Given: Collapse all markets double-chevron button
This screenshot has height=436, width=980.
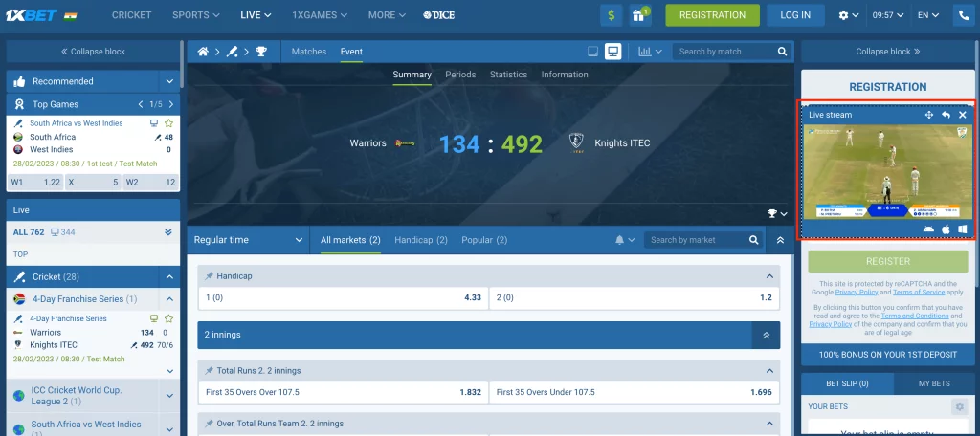Looking at the screenshot, I should coord(779,240).
